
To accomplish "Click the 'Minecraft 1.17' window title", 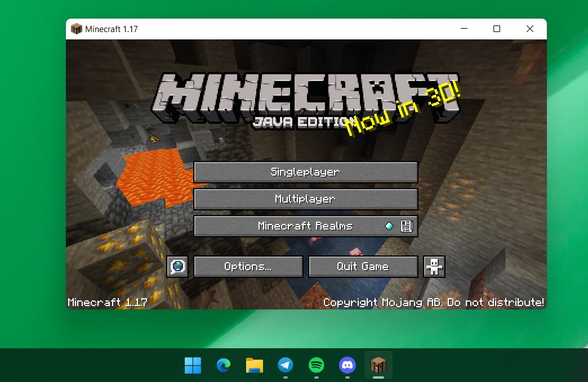I will tap(112, 29).
